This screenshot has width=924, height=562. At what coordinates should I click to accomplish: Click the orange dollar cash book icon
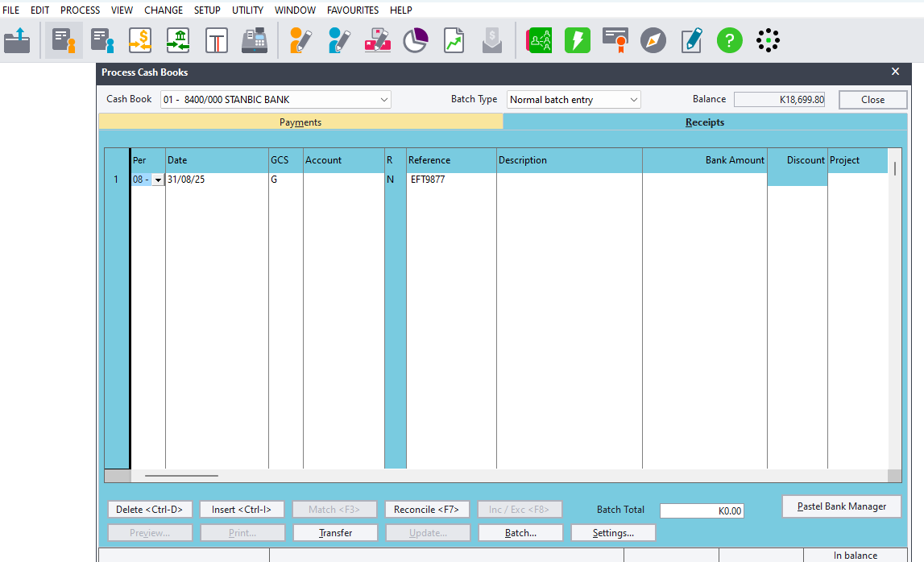coord(140,40)
